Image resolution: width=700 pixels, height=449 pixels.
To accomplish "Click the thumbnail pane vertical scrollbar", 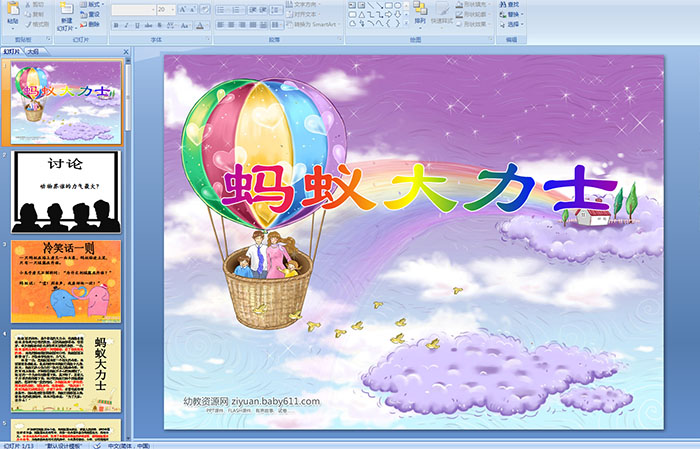I will click(x=129, y=98).
